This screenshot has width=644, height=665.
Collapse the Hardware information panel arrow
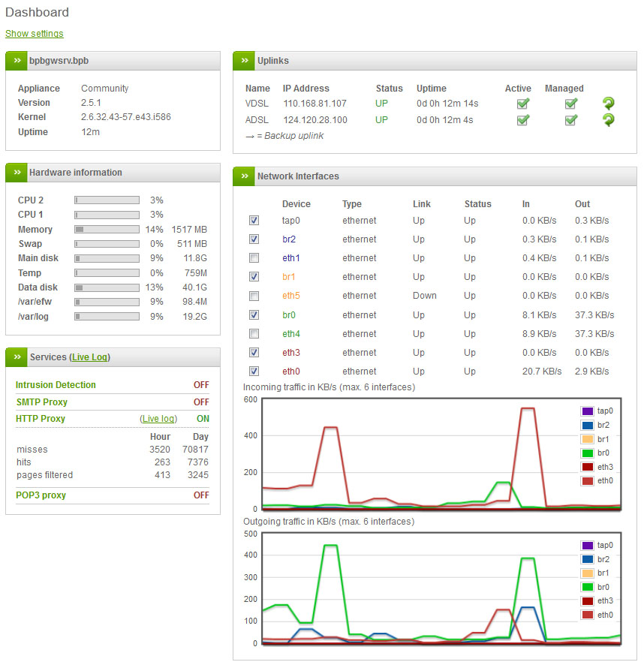pos(17,173)
